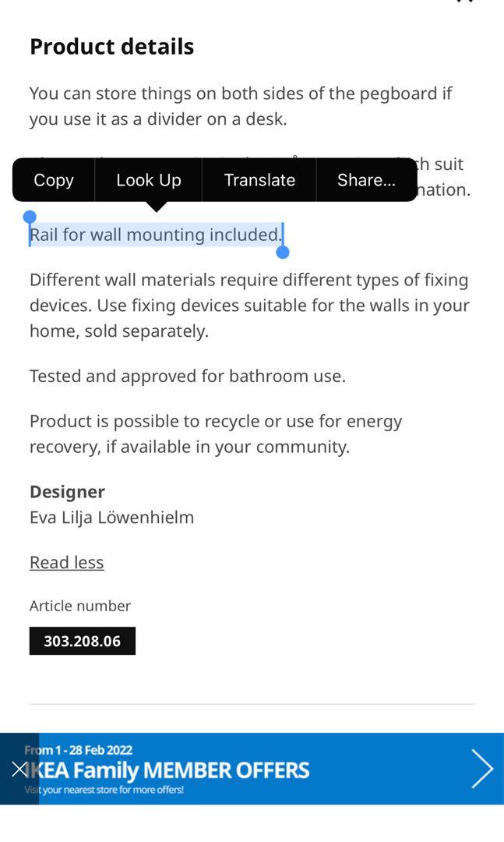The image size is (504, 842).
Task: Tap the Tested and approved for bathroom text
Action: tap(187, 376)
